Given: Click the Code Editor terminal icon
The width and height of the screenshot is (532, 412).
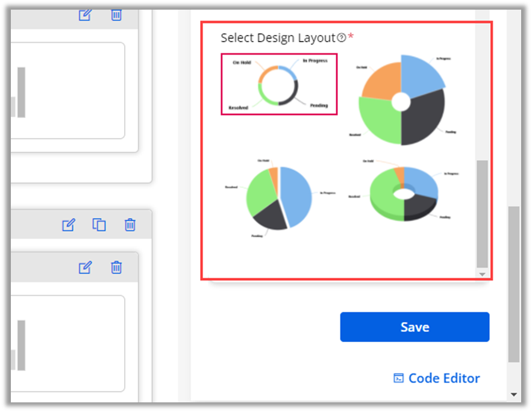Looking at the screenshot, I should click(x=398, y=378).
